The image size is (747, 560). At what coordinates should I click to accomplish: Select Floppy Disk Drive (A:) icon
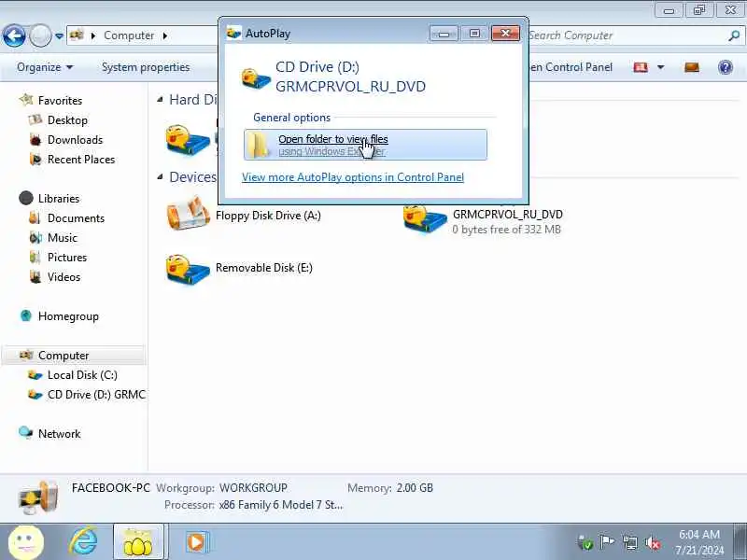188,213
